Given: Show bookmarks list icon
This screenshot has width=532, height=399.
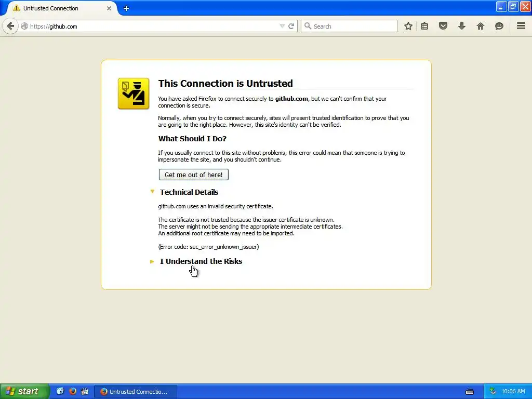Looking at the screenshot, I should click(x=424, y=26).
